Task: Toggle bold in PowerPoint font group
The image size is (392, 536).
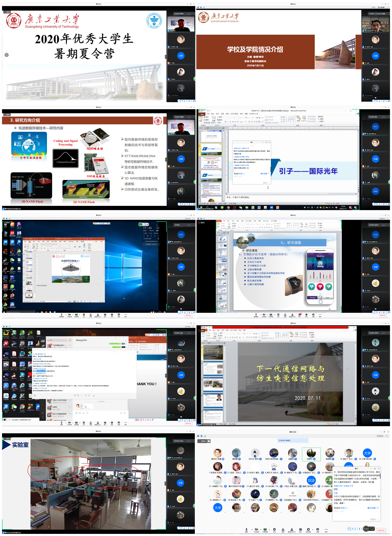Action: point(225,122)
